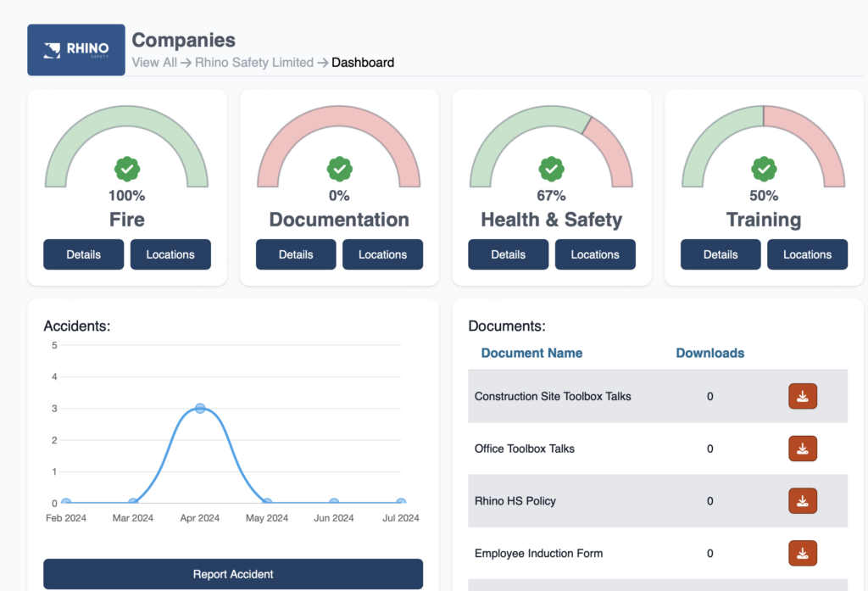Download Rhino HS Policy document
Screen dimensions: 868x591
[802, 501]
